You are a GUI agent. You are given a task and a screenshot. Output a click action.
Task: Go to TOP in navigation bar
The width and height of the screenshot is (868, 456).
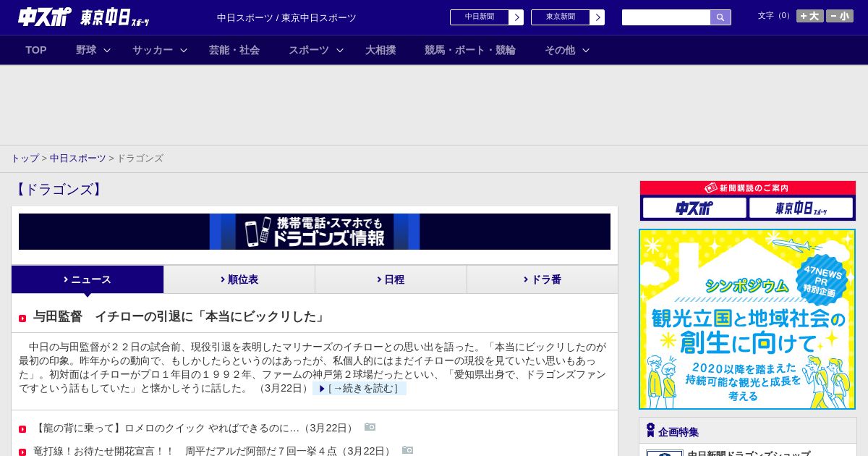point(36,50)
